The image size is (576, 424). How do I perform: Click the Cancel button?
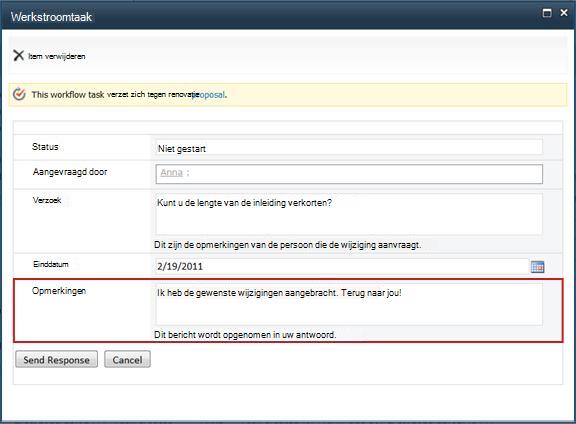point(127,359)
